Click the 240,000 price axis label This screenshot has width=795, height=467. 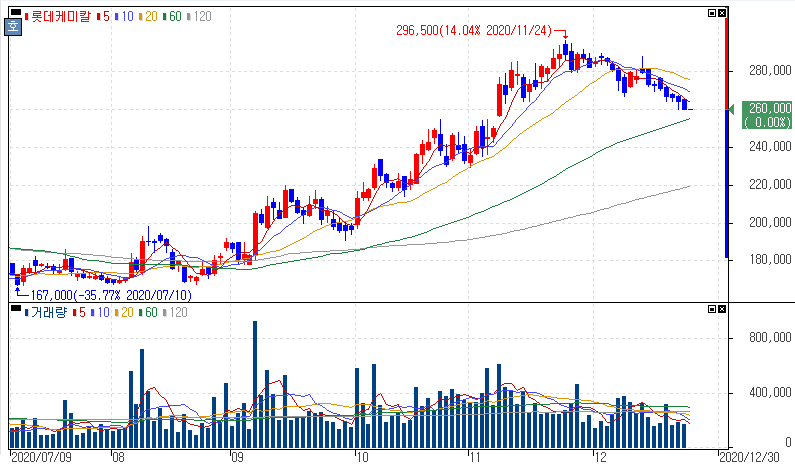770,147
